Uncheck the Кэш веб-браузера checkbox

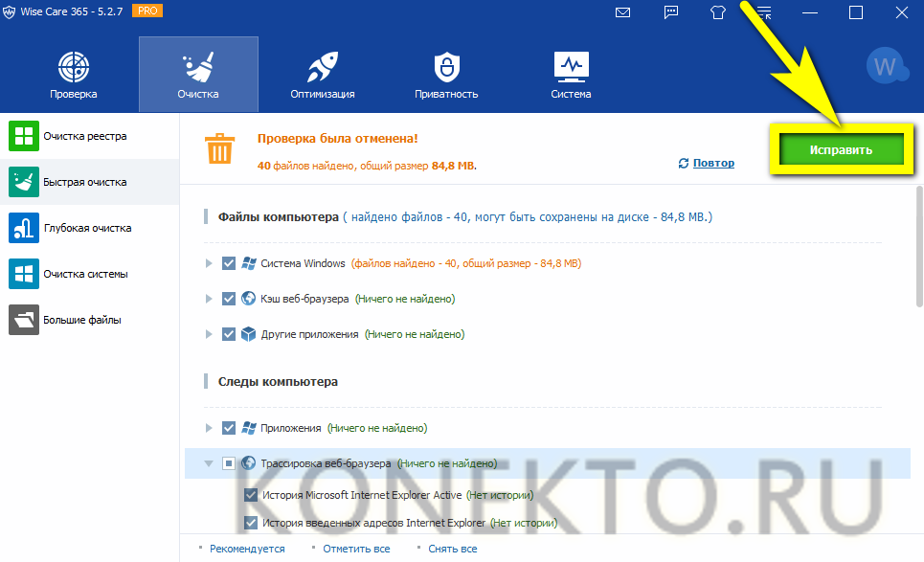click(x=229, y=299)
